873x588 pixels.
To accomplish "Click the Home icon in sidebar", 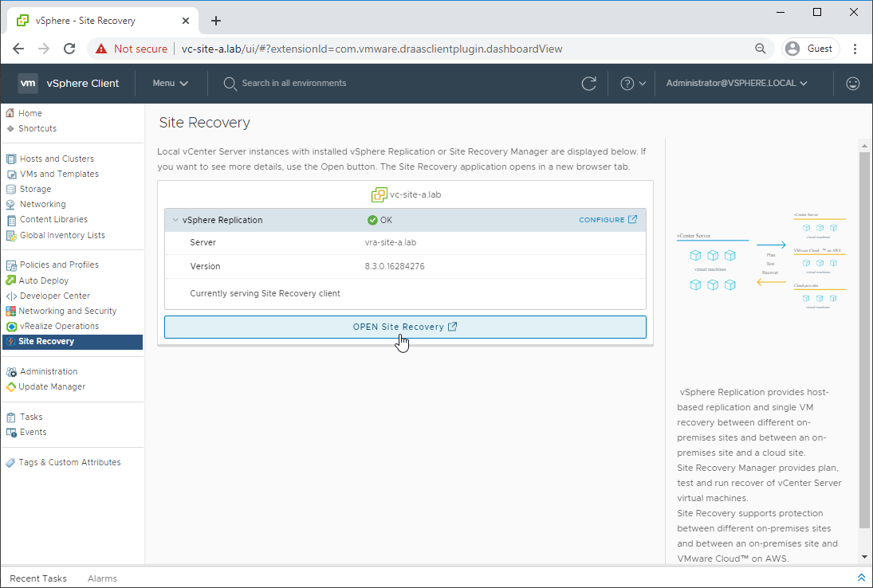I will [10, 113].
